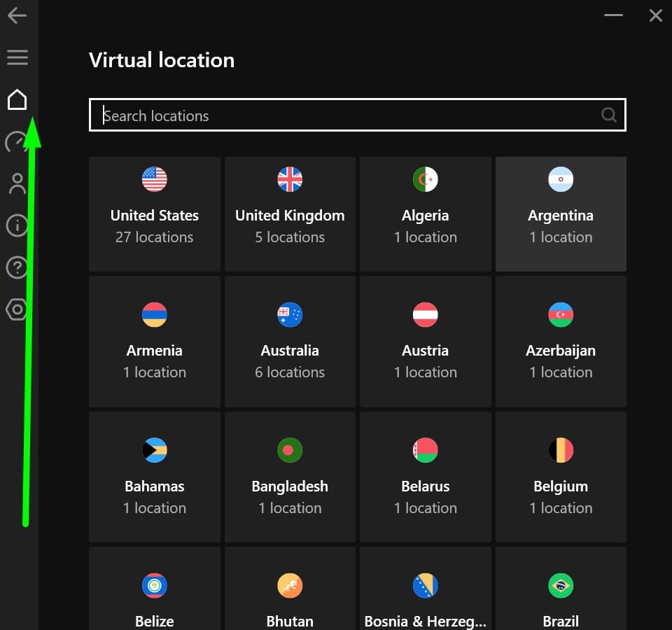Click the Belgium country name
Viewport: 672px width, 630px height.
click(561, 487)
